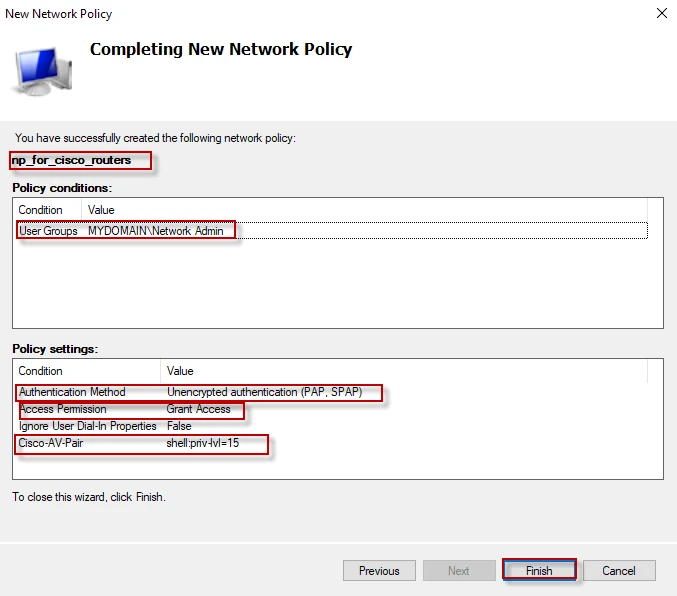Click the False value for dial-in properties
This screenshot has height=596, width=677.
pyautogui.click(x=179, y=426)
